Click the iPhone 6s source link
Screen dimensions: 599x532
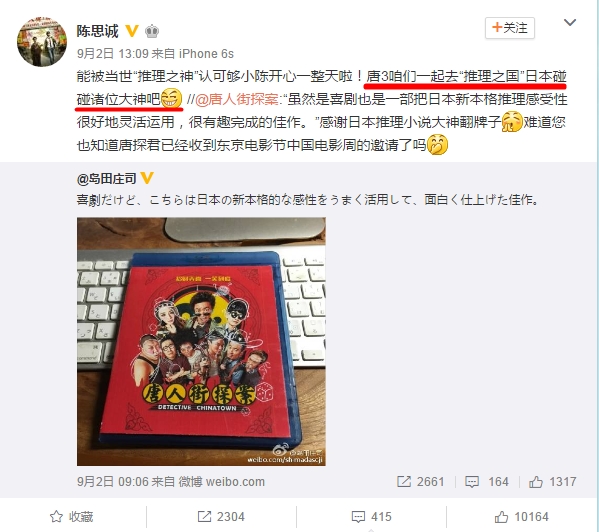click(x=206, y=54)
